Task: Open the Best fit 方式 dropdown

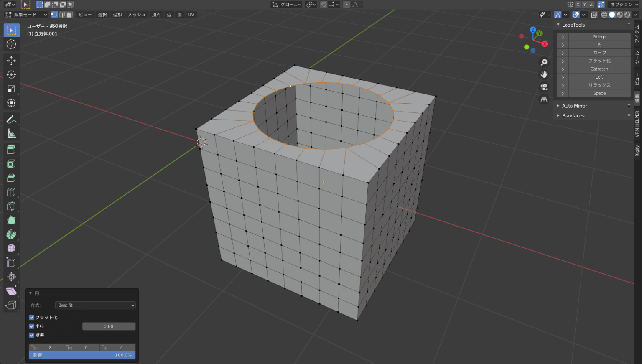Action: click(95, 305)
